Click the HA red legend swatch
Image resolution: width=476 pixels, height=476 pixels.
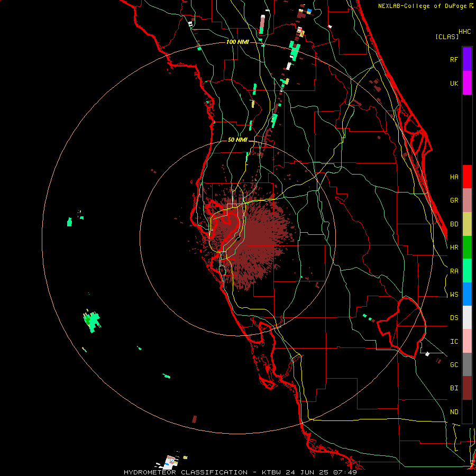coord(467,177)
